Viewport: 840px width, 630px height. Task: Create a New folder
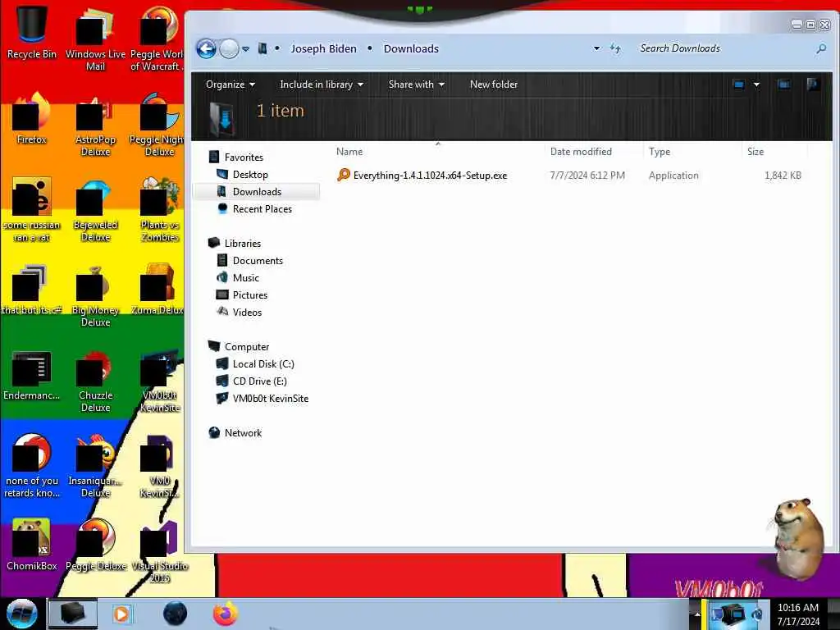[x=493, y=84]
